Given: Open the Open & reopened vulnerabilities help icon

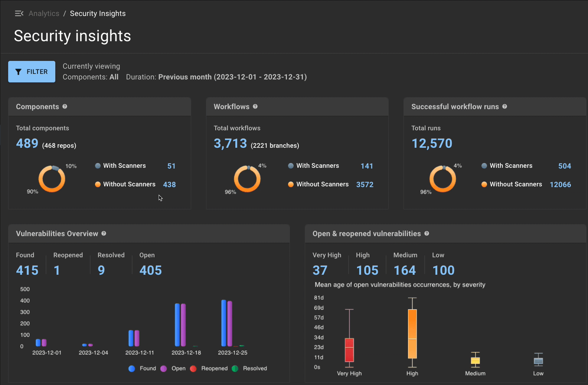Looking at the screenshot, I should tap(427, 234).
